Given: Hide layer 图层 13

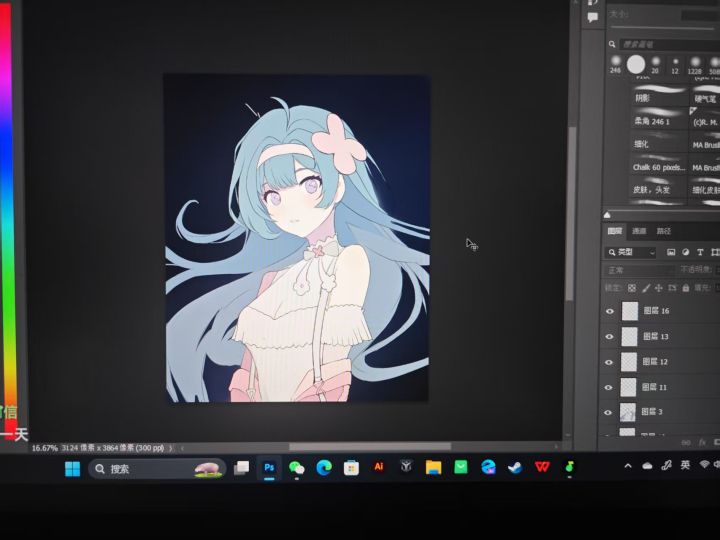Looking at the screenshot, I should tap(609, 337).
